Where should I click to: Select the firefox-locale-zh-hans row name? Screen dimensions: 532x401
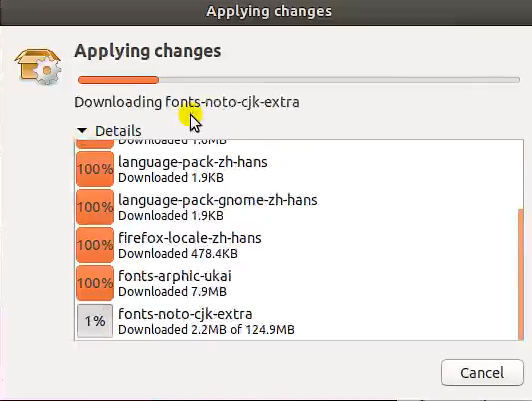(x=190, y=238)
